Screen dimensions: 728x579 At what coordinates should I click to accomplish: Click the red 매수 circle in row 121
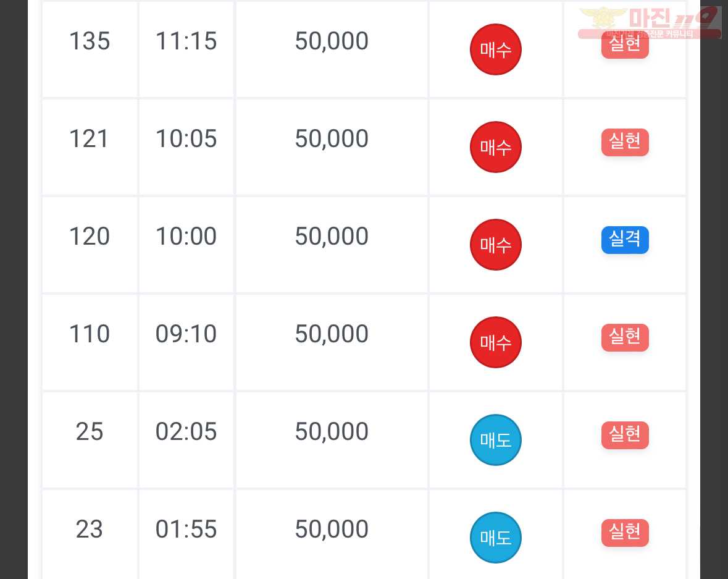(495, 147)
